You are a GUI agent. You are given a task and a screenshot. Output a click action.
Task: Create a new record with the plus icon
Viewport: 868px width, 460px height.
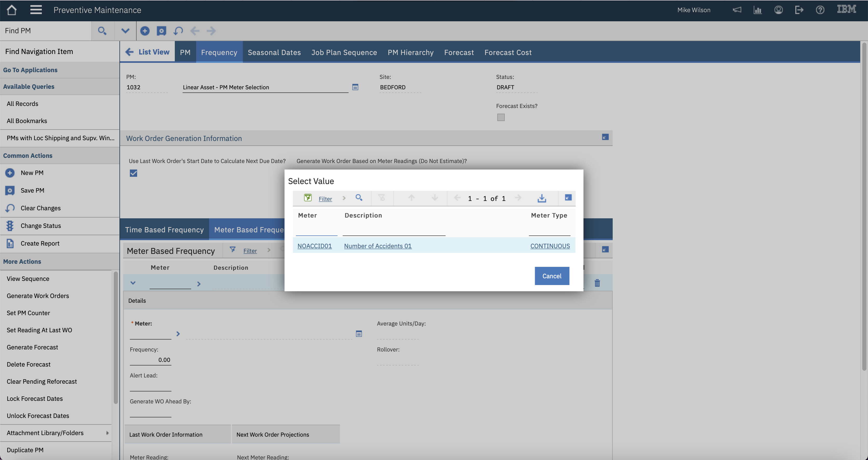point(145,31)
